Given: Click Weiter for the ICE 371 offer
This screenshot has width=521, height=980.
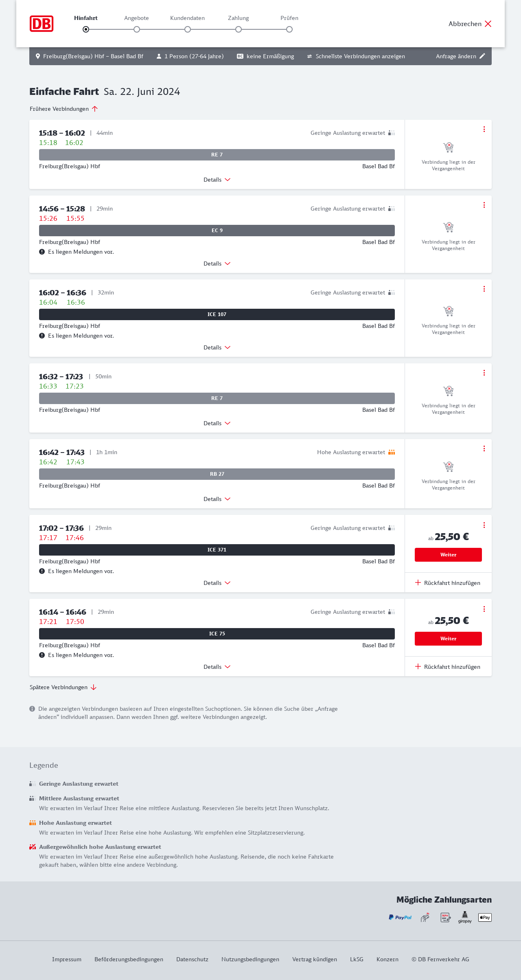Looking at the screenshot, I should point(448,555).
